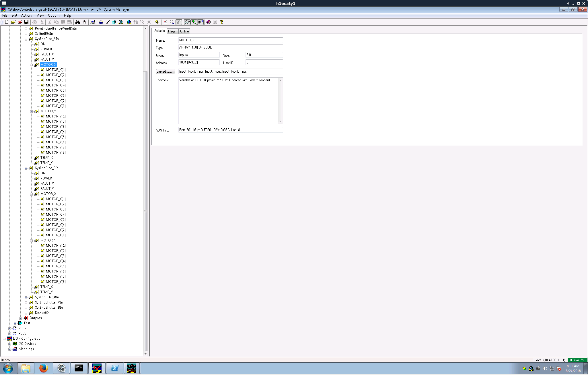The image size is (588, 375).
Task: Click the Print Preview toolbar icon
Action: 41,22
